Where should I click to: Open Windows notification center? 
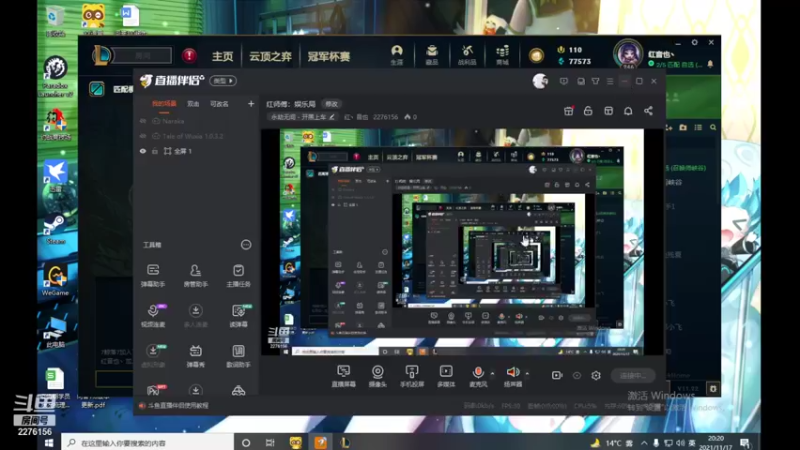click(x=745, y=443)
